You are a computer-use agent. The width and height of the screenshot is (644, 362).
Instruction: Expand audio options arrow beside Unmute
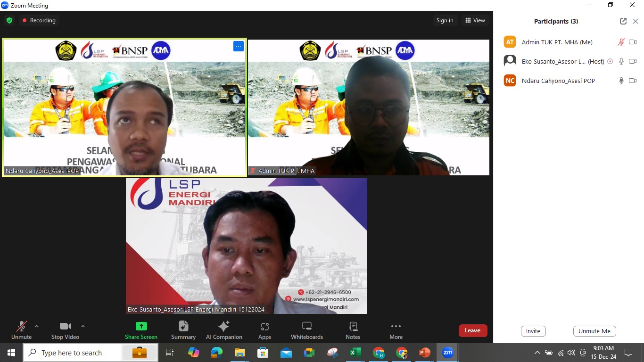point(37,326)
